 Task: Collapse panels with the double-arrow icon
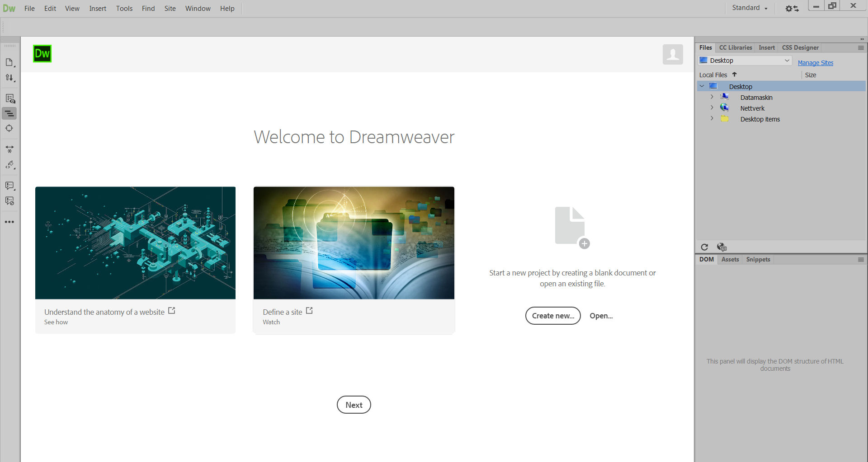862,39
